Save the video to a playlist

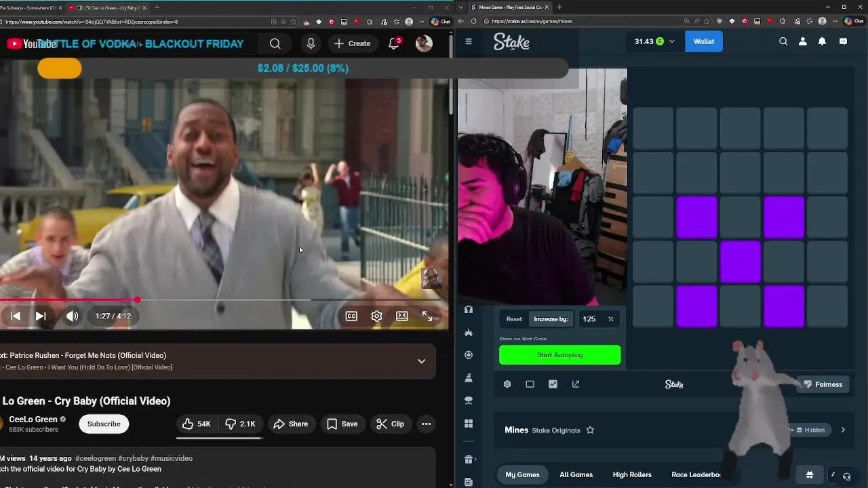click(x=342, y=424)
